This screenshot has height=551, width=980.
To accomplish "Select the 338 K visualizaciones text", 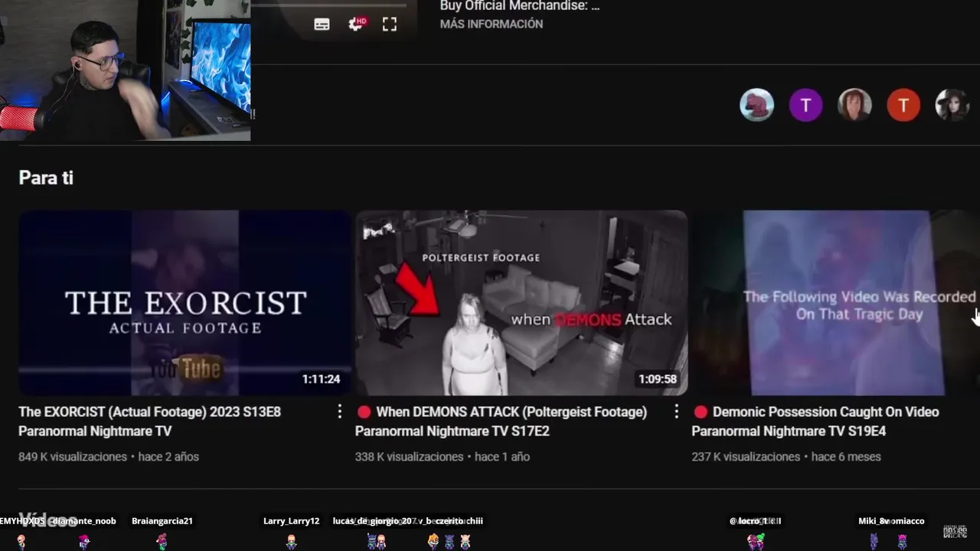I will (410, 457).
